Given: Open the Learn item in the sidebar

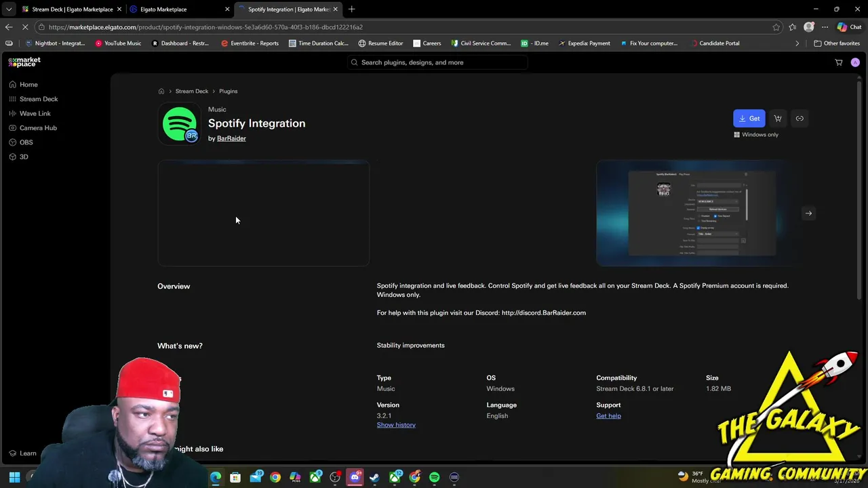Looking at the screenshot, I should coord(22,453).
